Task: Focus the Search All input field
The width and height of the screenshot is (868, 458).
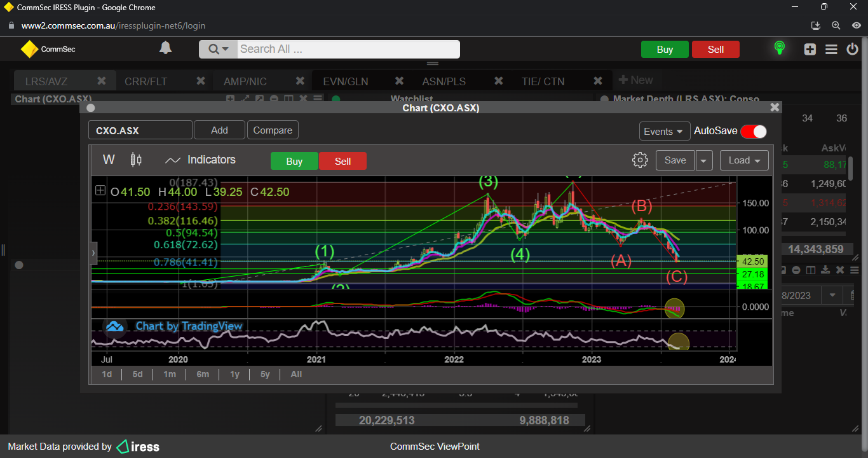Action: pyautogui.click(x=348, y=49)
